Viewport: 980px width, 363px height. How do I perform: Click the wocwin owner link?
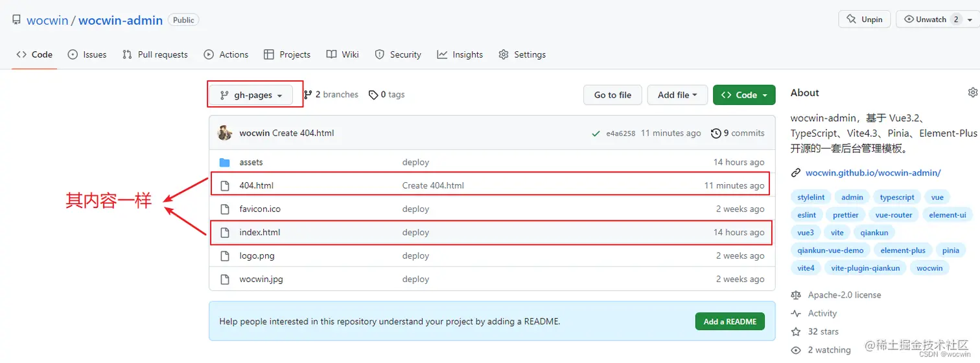(47, 20)
